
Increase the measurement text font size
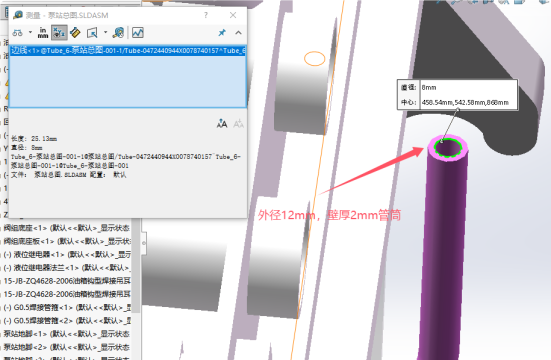222,124
